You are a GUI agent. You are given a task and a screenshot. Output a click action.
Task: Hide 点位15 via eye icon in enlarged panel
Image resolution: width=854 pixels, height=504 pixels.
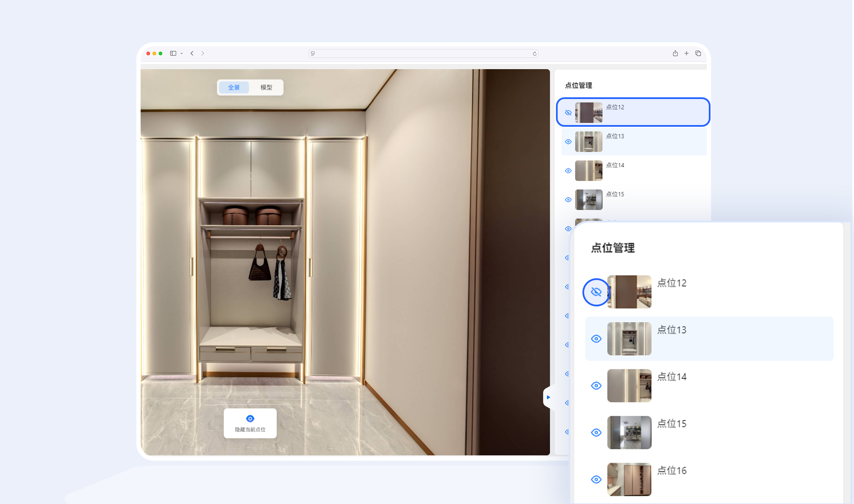596,433
